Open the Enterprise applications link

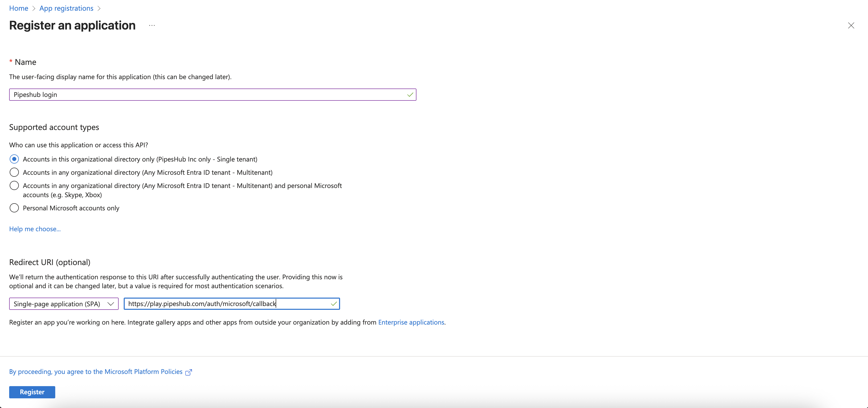tap(411, 322)
